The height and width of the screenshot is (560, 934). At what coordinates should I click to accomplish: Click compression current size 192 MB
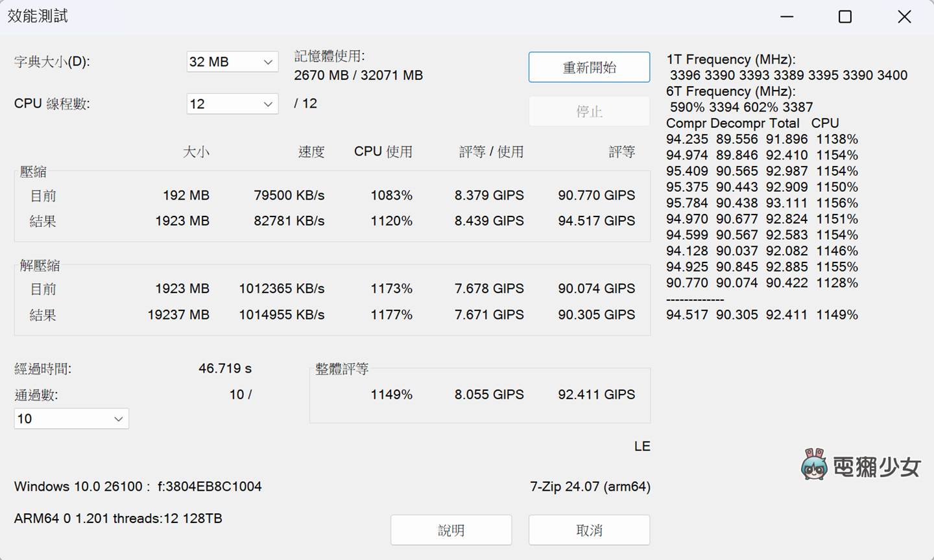pyautogui.click(x=186, y=195)
